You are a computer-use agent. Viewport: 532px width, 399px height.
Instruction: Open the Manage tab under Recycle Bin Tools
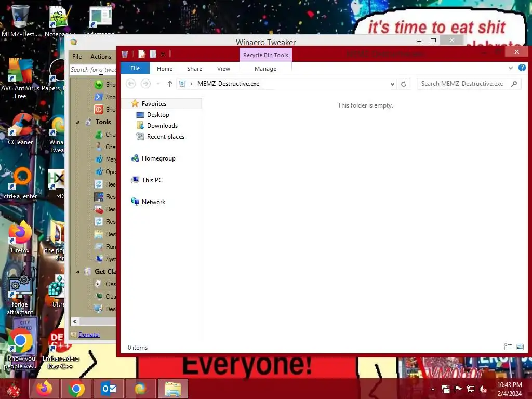[x=265, y=69]
